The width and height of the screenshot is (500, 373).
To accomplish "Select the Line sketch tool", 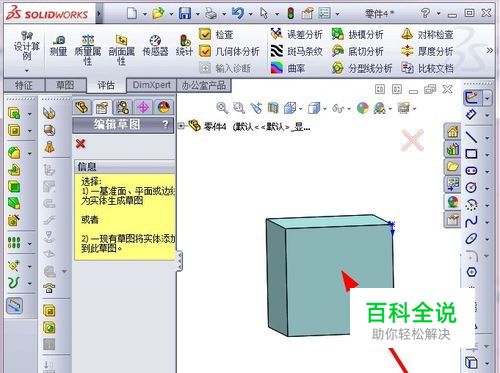I will pyautogui.click(x=471, y=137).
